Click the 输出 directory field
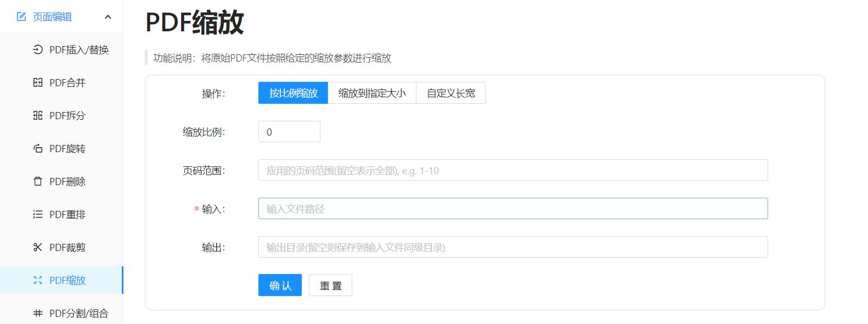The width and height of the screenshot is (868, 324). pyautogui.click(x=513, y=247)
